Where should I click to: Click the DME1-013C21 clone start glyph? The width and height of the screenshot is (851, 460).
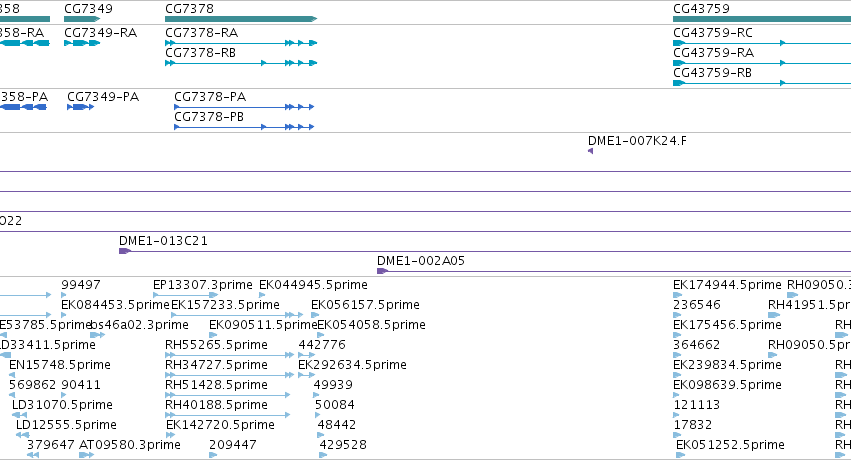point(125,251)
